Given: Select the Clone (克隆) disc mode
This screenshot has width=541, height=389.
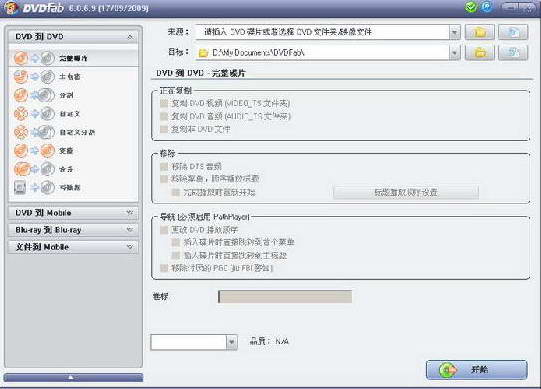Looking at the screenshot, I should [x=73, y=150].
